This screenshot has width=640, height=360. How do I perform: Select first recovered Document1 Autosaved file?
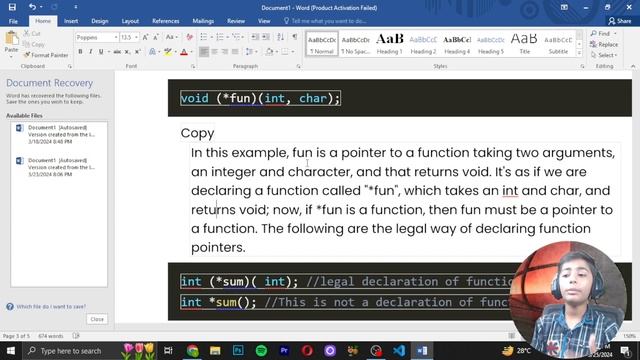tap(59, 134)
